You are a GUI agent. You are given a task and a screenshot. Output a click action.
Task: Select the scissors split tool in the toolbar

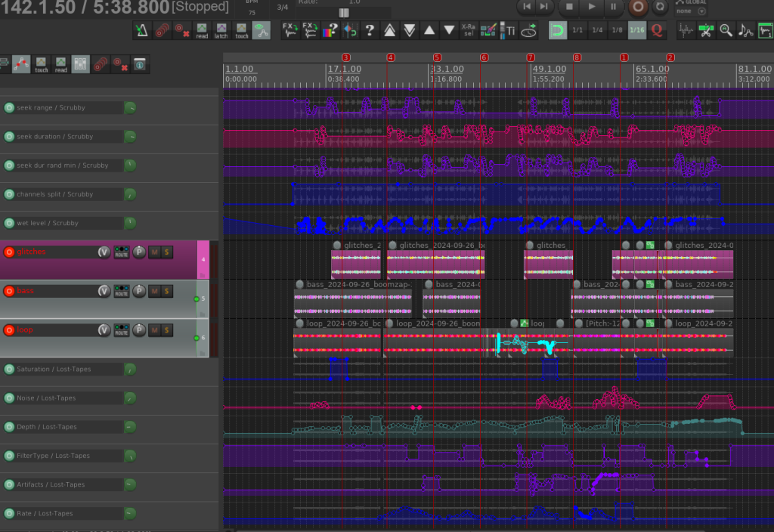706,31
